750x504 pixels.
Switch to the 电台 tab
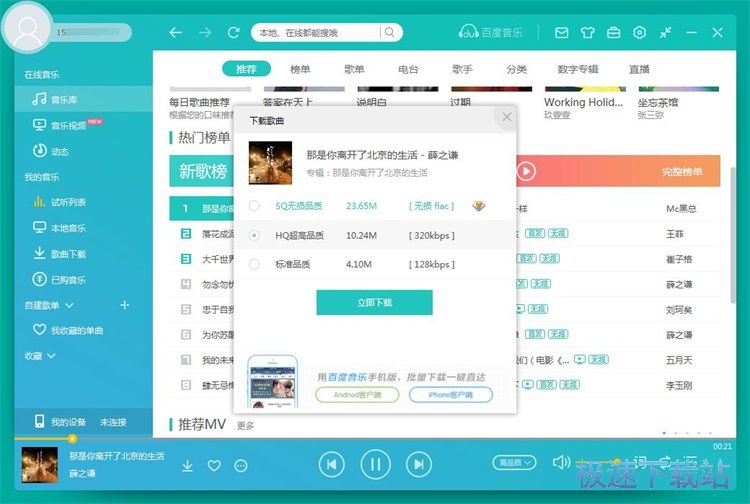tap(408, 69)
